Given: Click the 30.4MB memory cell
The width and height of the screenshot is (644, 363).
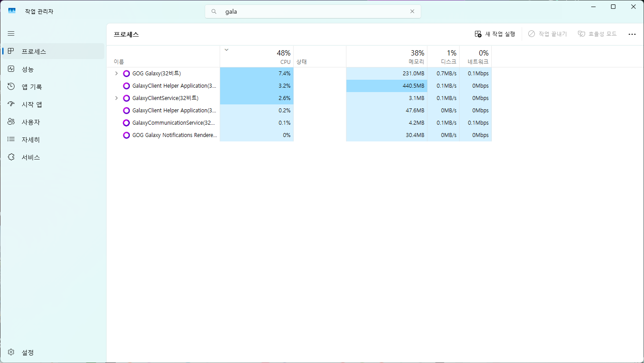Looking at the screenshot, I should point(386,135).
